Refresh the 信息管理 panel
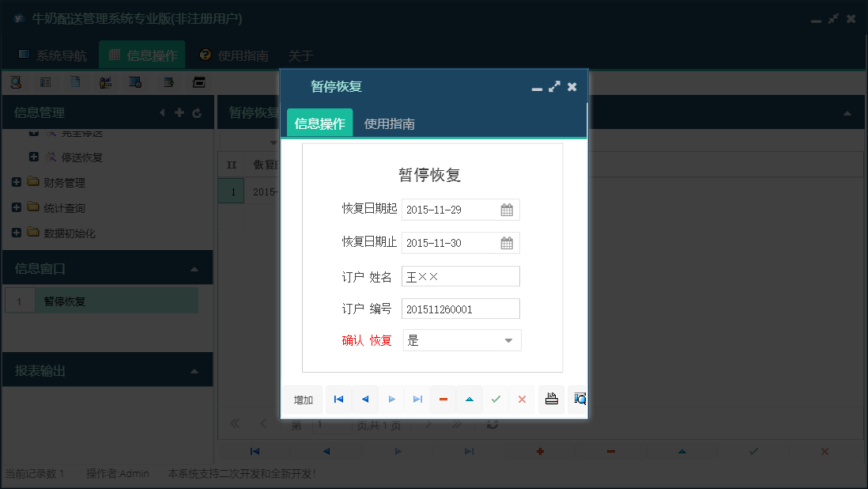 197,113
